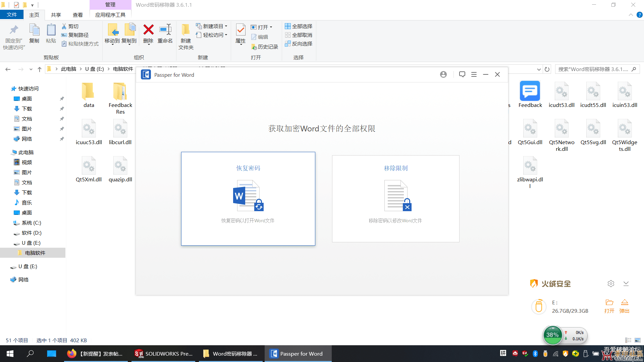This screenshot has height=362, width=644.
Task: Open the SOLIDWORKS taskbar item
Action: pos(163,354)
